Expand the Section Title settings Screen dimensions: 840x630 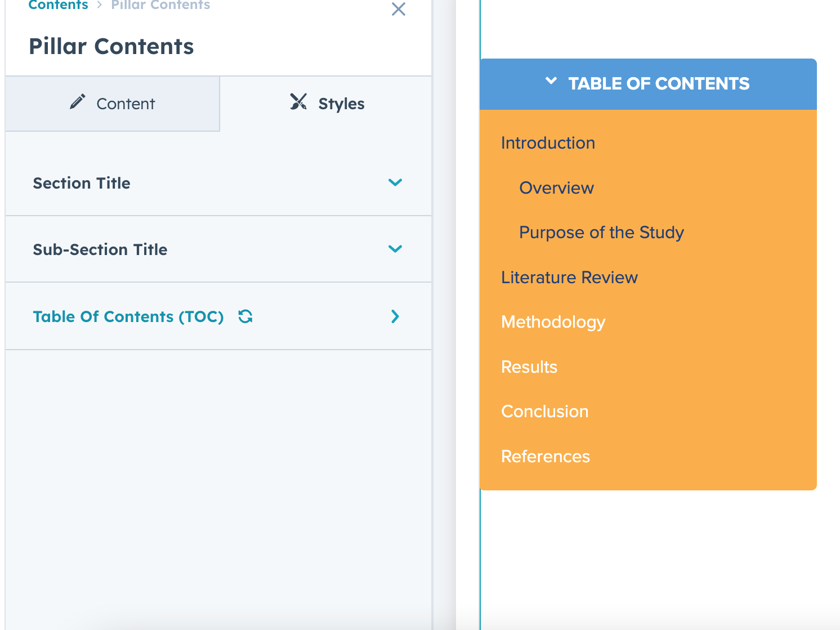click(x=395, y=182)
